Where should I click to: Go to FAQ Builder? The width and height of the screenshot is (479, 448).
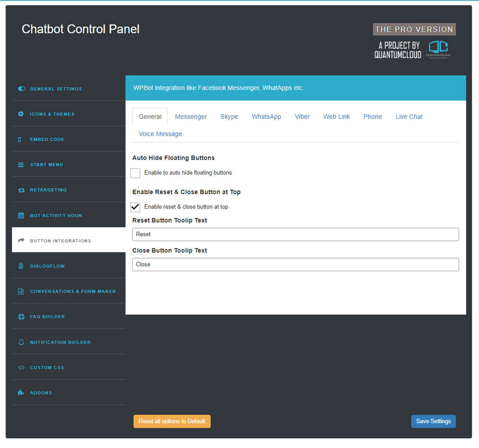click(69, 317)
